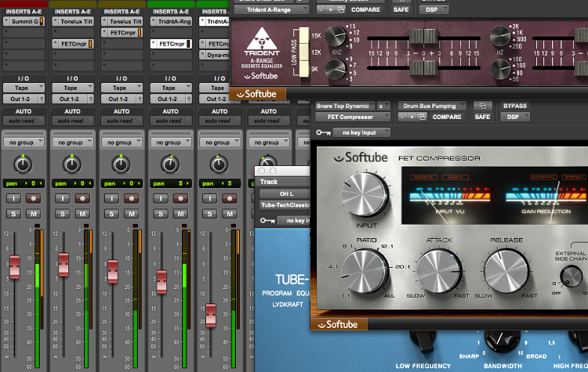Record-enable the Summit G channel
This screenshot has width=588, height=372.
34,198
